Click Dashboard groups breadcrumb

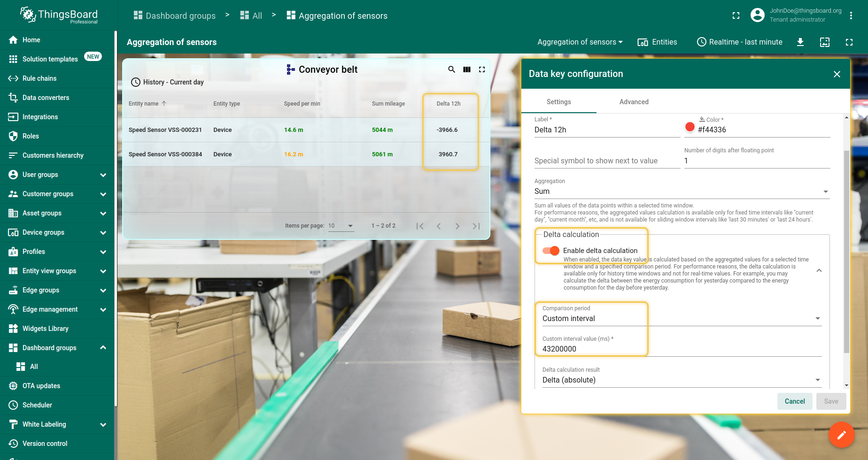(175, 15)
